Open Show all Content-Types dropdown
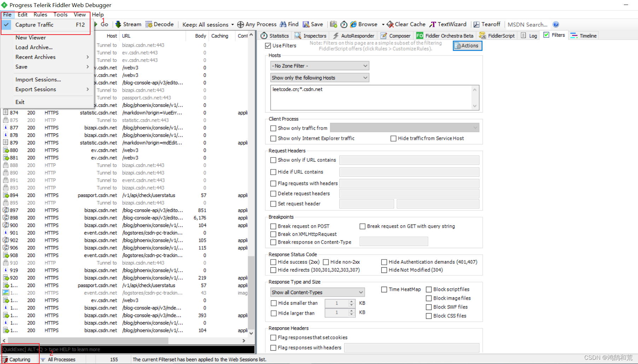This screenshot has width=638, height=364. tap(317, 292)
